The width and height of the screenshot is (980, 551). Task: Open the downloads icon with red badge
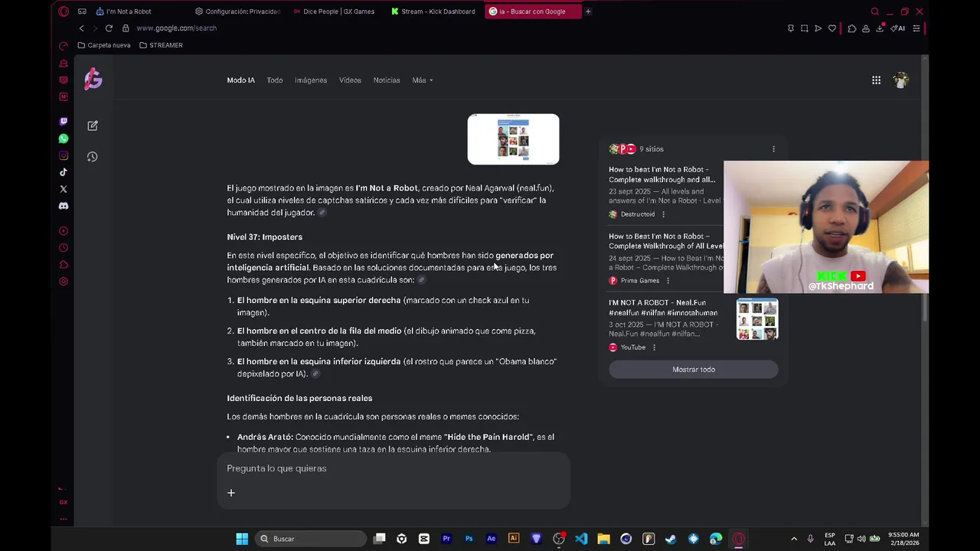click(880, 28)
